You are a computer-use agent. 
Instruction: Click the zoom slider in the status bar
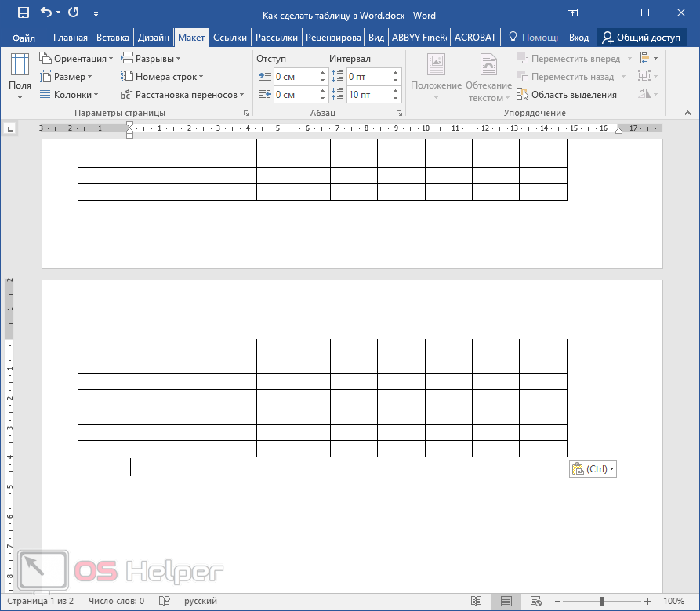tap(601, 601)
